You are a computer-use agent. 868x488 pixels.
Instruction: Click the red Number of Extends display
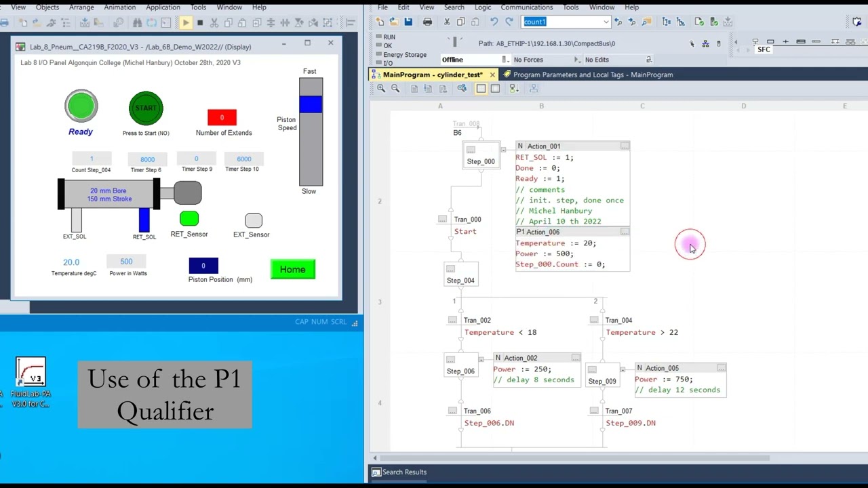[222, 117]
